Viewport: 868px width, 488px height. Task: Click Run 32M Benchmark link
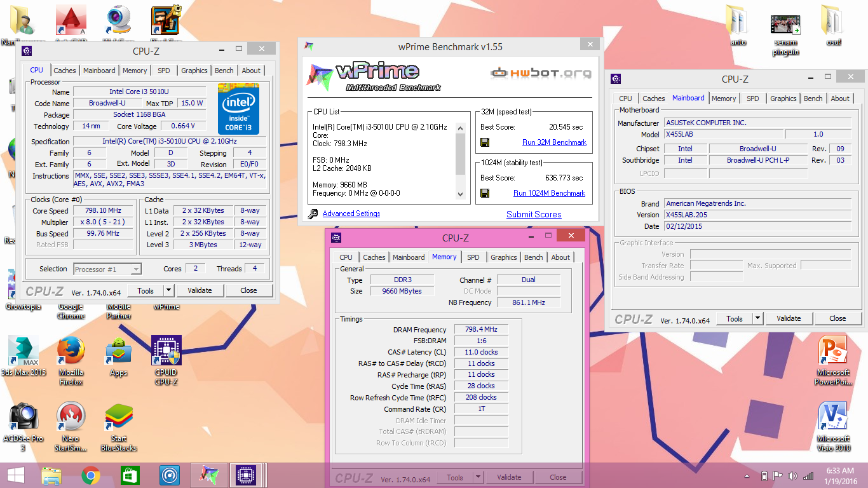point(554,142)
